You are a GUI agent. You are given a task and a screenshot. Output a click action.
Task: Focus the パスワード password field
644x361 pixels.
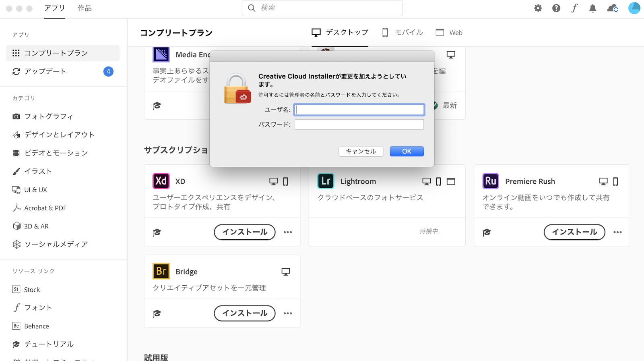(359, 124)
